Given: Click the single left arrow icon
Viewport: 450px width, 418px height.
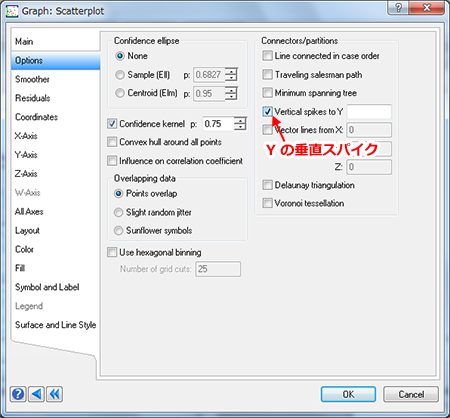Looking at the screenshot, I should coord(36,394).
